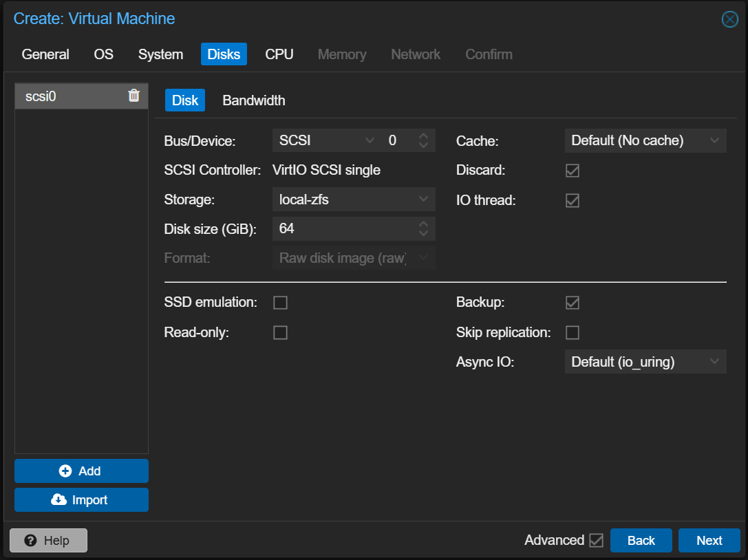The width and height of the screenshot is (748, 560).
Task: Open Help documentation
Action: point(48,541)
